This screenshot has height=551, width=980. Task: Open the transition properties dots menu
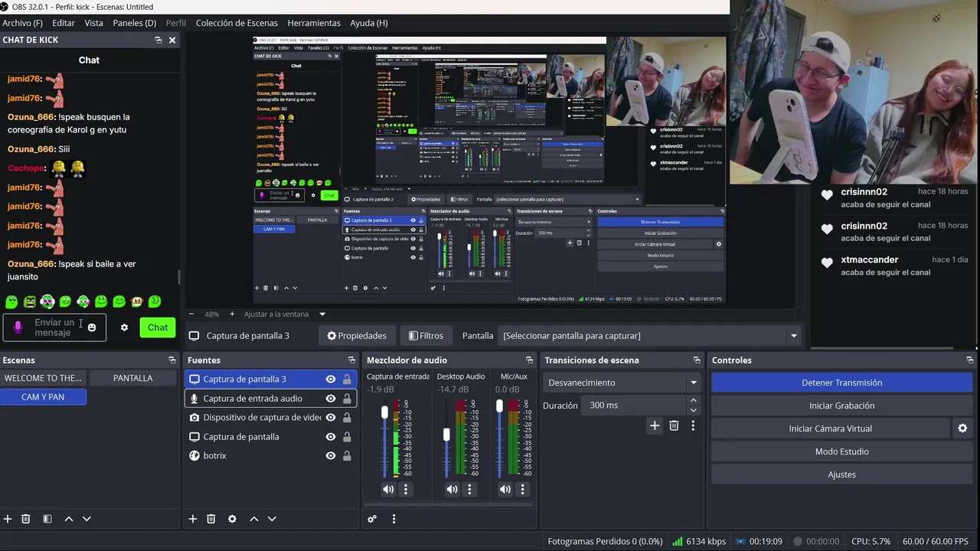(693, 425)
